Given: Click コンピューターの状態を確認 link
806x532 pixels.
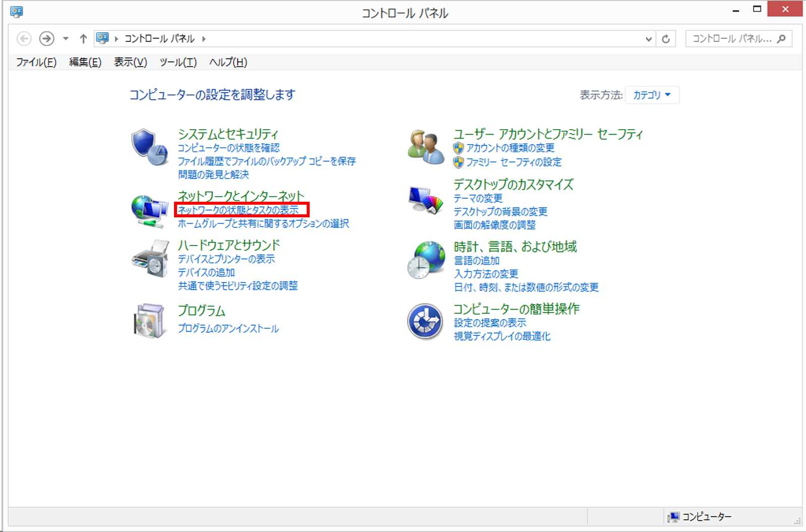Looking at the screenshot, I should [x=228, y=148].
